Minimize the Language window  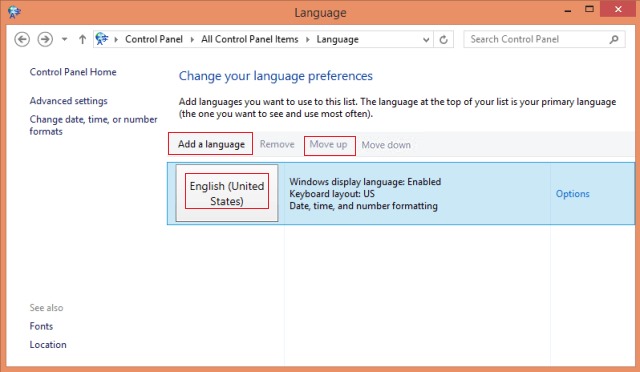pyautogui.click(x=568, y=10)
